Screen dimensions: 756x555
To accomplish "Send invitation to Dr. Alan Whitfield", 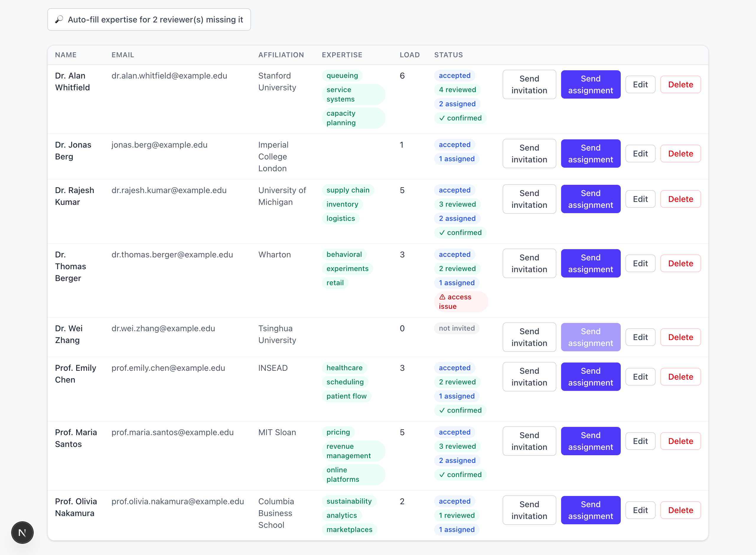I will (529, 84).
